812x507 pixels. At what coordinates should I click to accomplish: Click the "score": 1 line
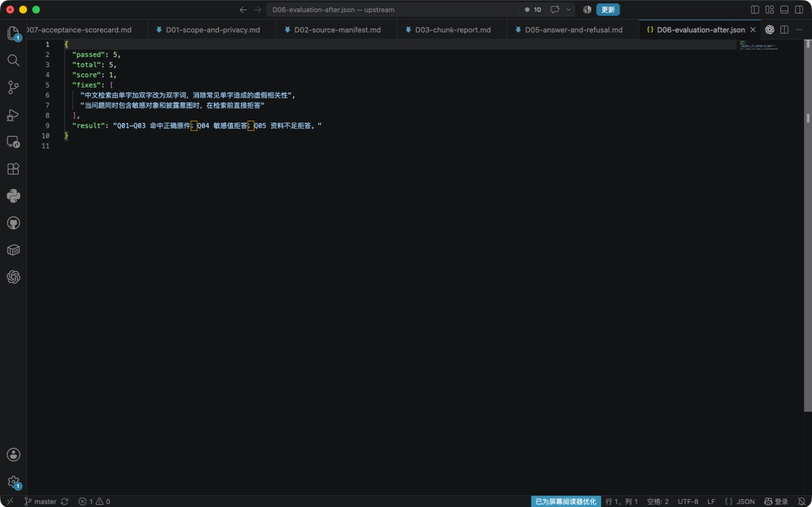click(94, 75)
